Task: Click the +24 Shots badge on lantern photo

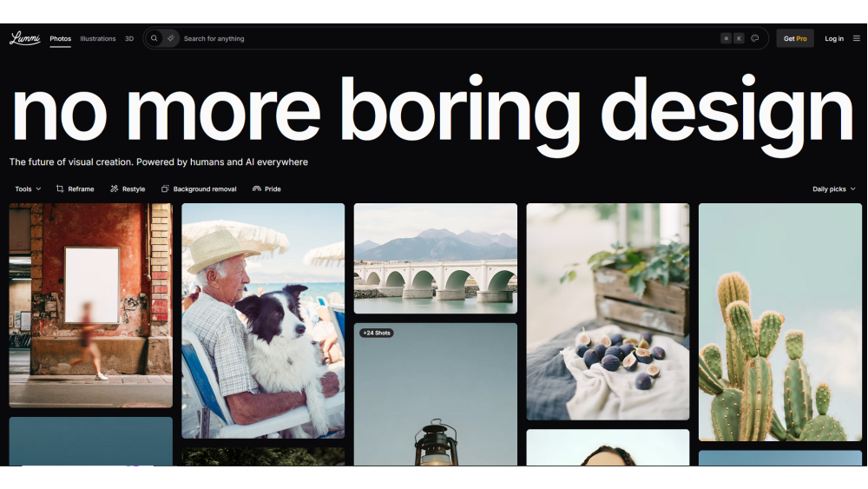Action: (377, 333)
